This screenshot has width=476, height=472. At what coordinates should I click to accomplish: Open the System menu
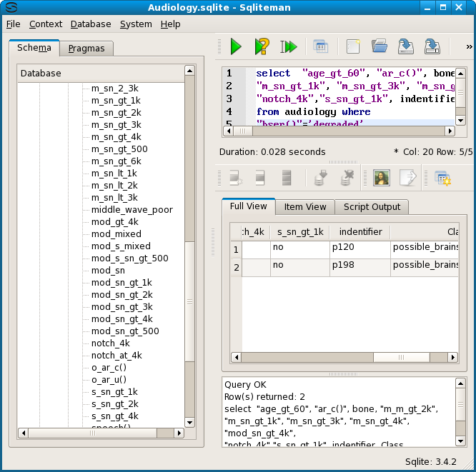point(135,24)
